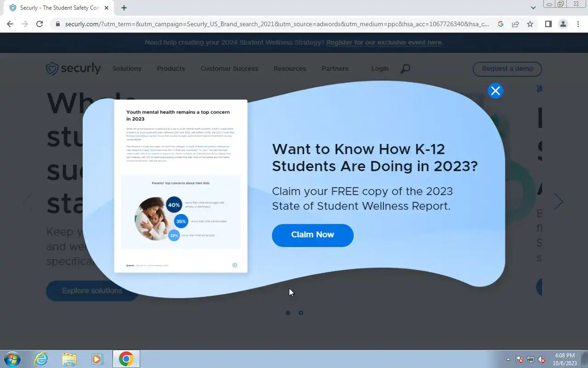This screenshot has width=588, height=368.
Task: Open Google icon in address bar
Action: (501, 24)
